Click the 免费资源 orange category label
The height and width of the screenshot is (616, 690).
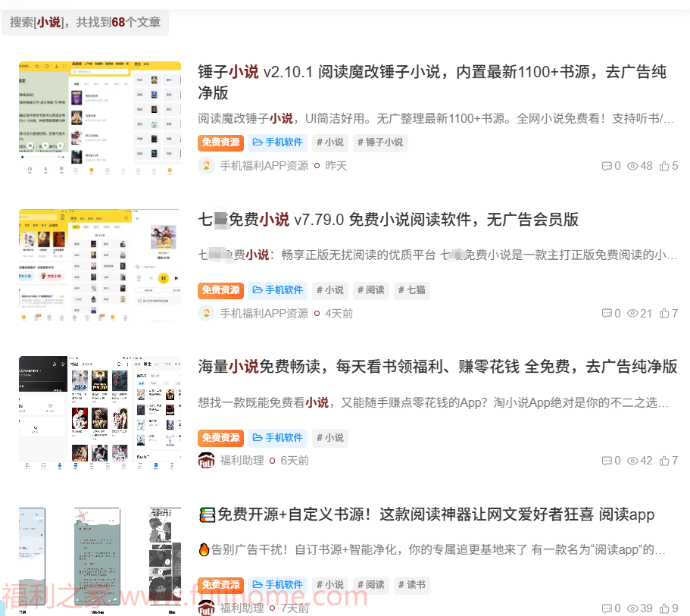[220, 142]
